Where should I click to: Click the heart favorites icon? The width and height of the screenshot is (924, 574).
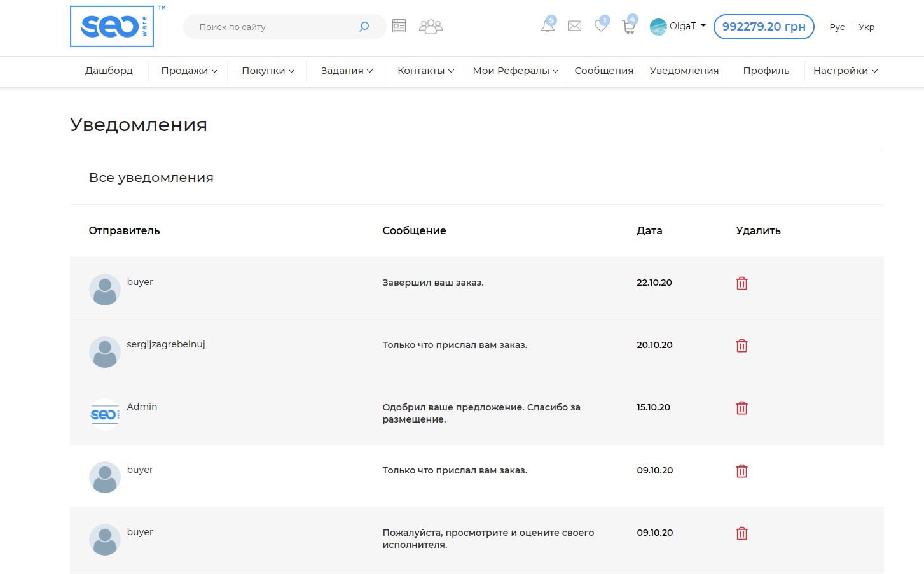[601, 26]
